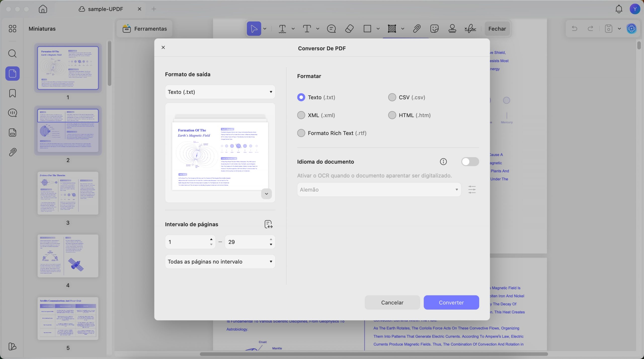Enable the Idioma do documento OCR toggle
644x359 pixels.
pos(470,162)
